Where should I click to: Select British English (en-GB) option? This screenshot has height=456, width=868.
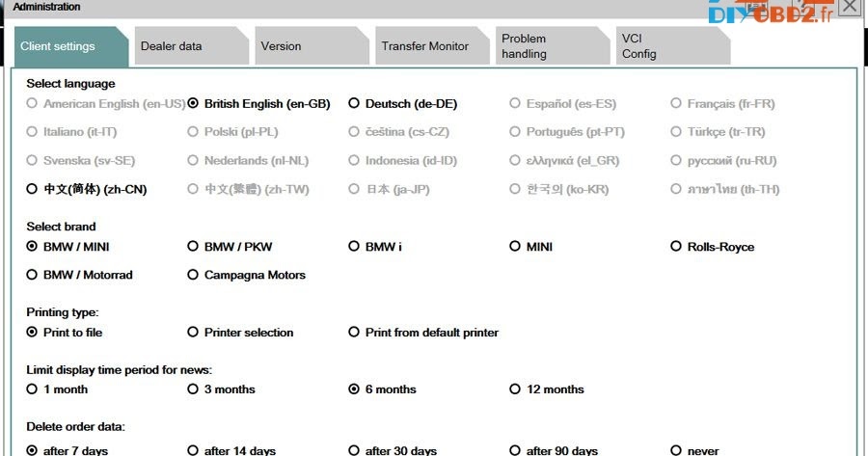click(x=258, y=103)
